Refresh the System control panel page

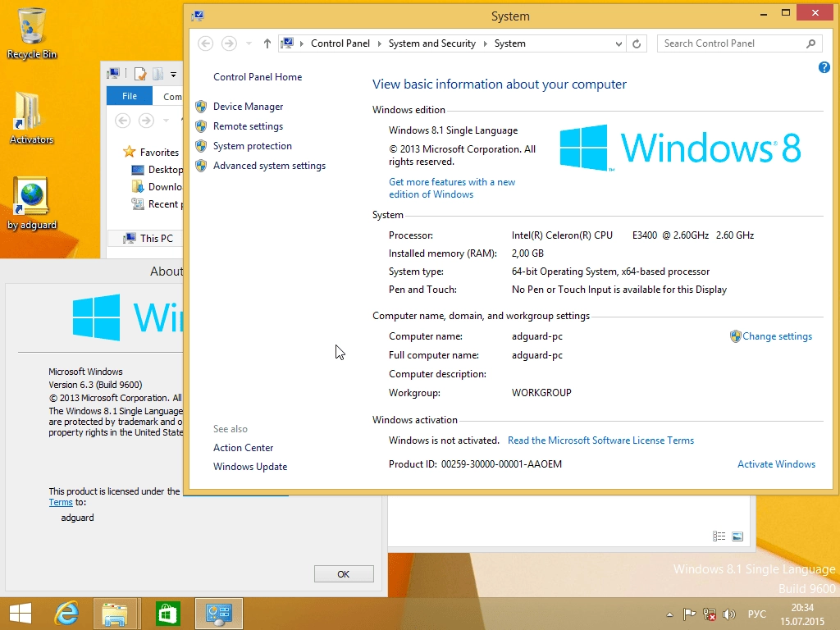pyautogui.click(x=637, y=43)
